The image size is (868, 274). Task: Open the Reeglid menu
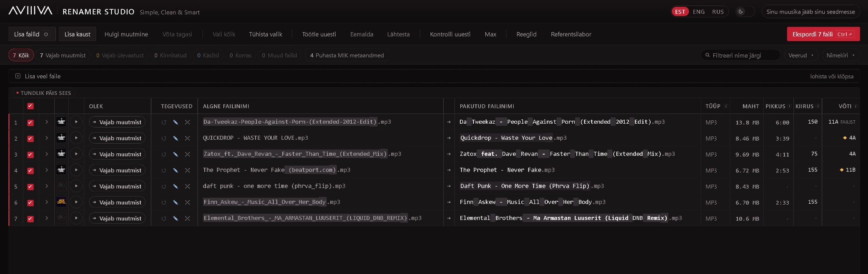tap(526, 34)
